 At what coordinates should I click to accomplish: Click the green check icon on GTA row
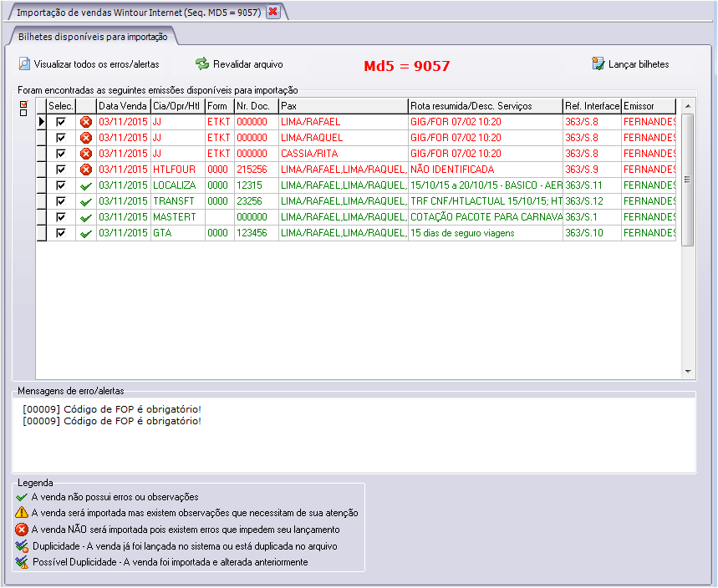pyautogui.click(x=85, y=234)
